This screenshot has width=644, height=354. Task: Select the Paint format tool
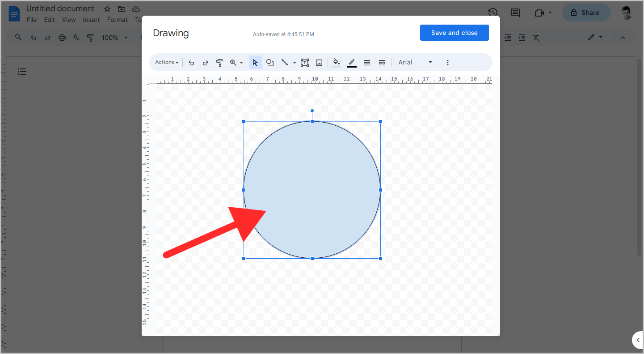coord(219,62)
